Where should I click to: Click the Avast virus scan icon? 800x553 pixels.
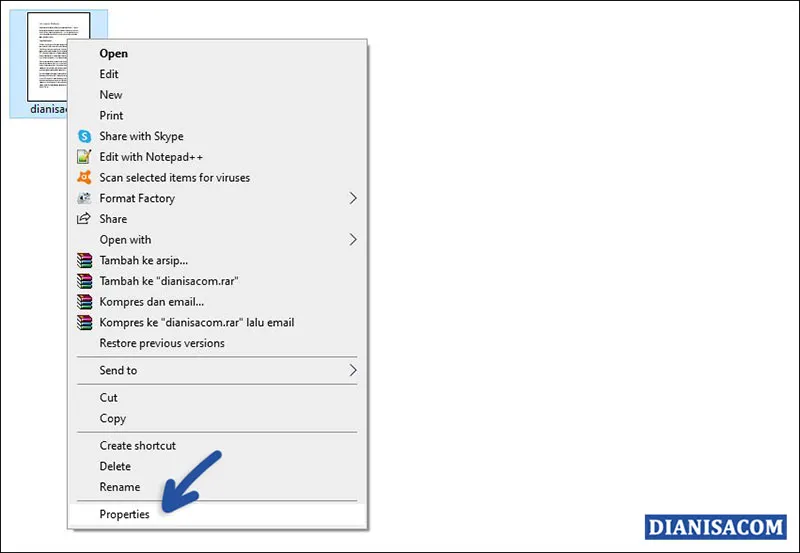(x=84, y=178)
